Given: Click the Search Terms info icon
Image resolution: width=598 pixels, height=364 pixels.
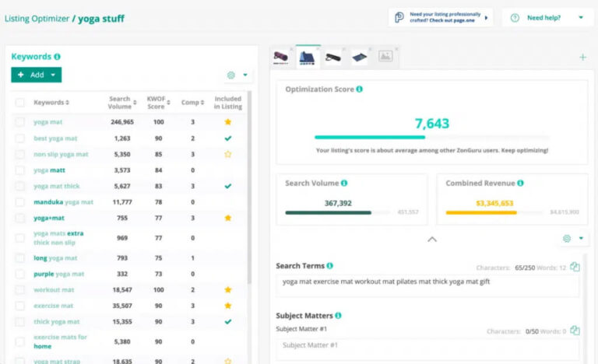Looking at the screenshot, I should click(x=330, y=266).
